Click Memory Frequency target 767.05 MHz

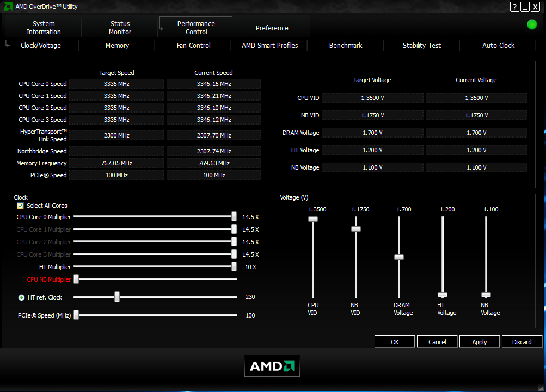(x=116, y=163)
